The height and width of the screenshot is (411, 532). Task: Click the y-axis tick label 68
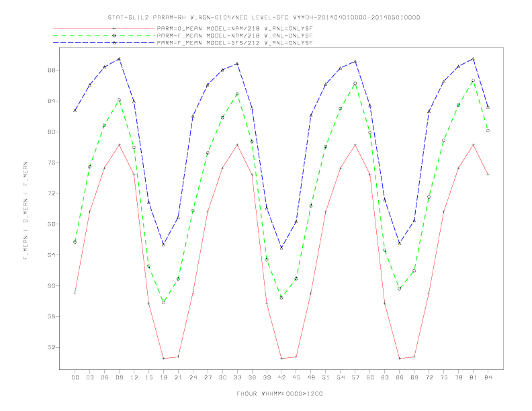coord(52,224)
